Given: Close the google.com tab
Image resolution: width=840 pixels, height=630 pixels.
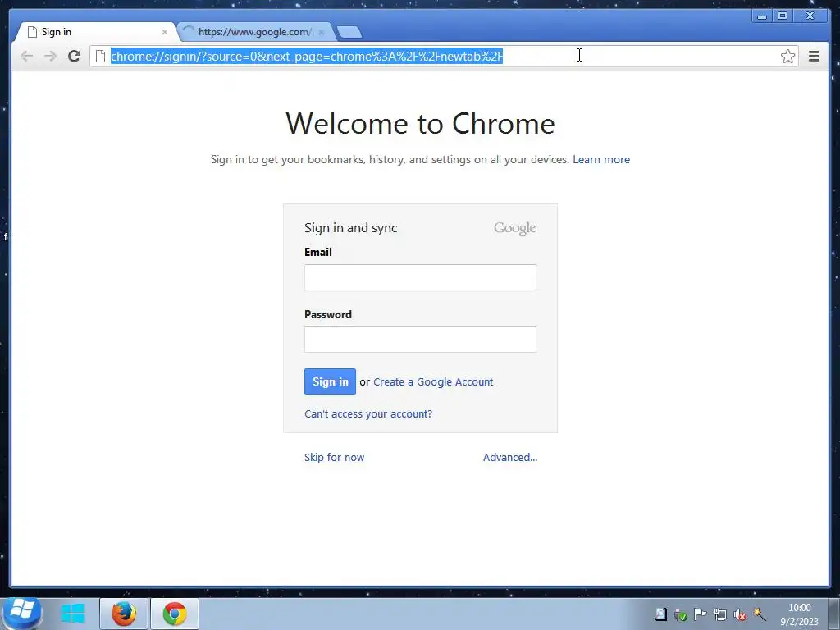Looking at the screenshot, I should 322,32.
